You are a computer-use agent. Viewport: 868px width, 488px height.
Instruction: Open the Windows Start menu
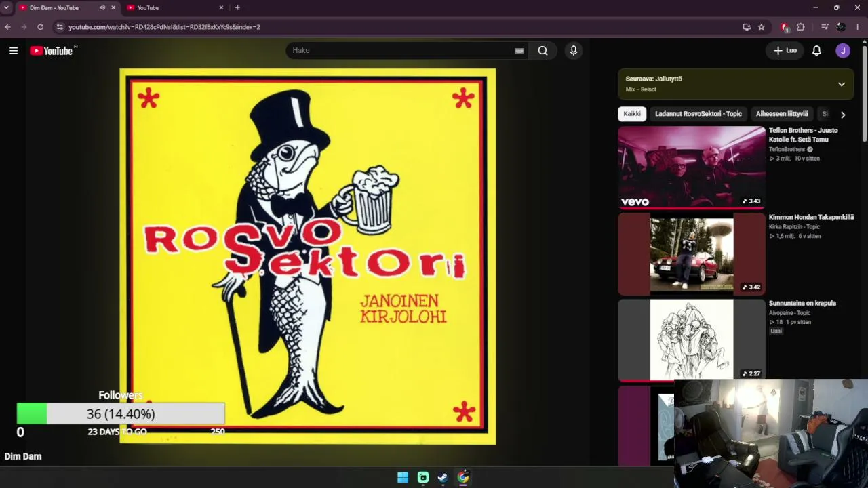click(x=403, y=477)
